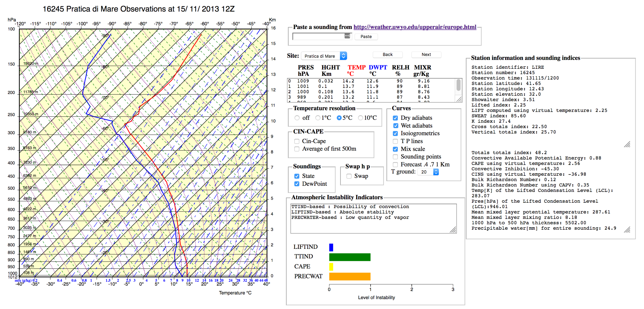Click the green TTIND bar

pyautogui.click(x=350, y=257)
